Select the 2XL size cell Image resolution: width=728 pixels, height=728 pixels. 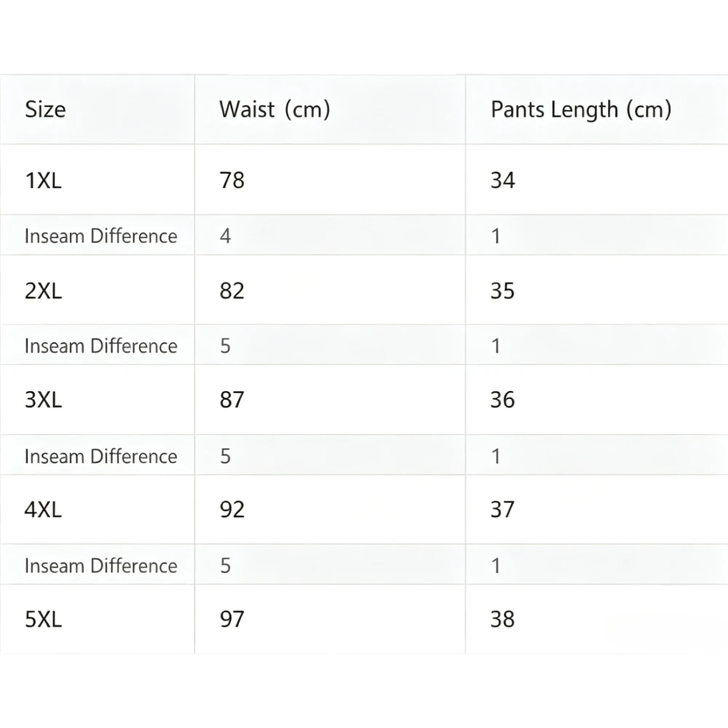(43, 290)
